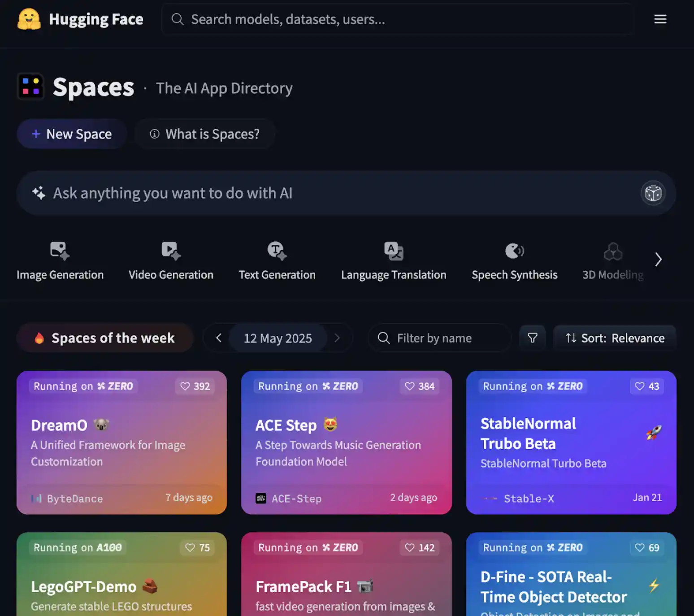
Task: Open the hamburger menu in the header
Action: pos(660,19)
